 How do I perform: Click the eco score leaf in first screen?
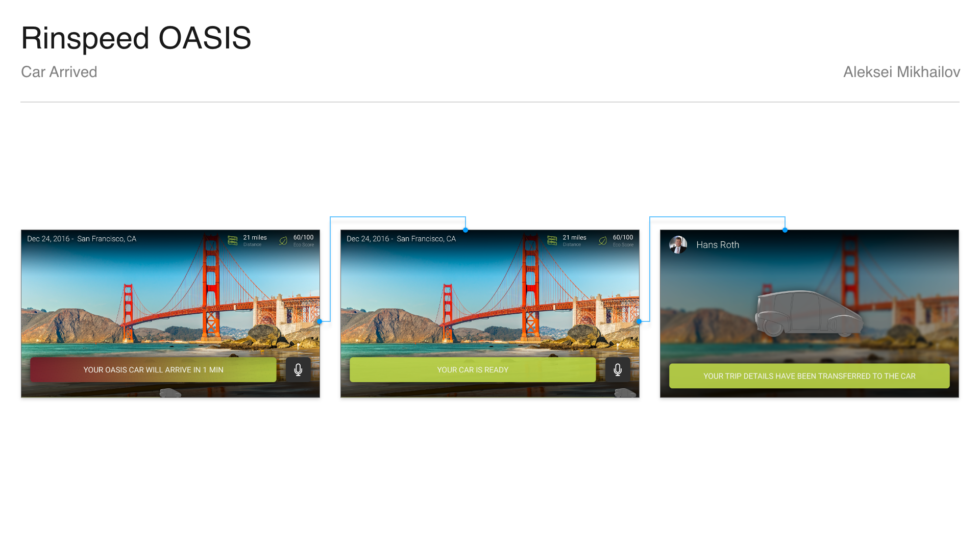click(x=283, y=240)
